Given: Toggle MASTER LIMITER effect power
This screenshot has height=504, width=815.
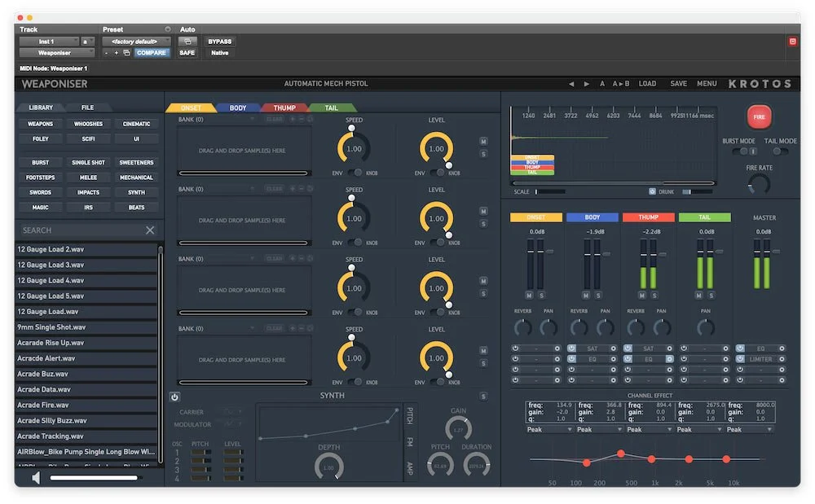Looking at the screenshot, I should pos(740,359).
